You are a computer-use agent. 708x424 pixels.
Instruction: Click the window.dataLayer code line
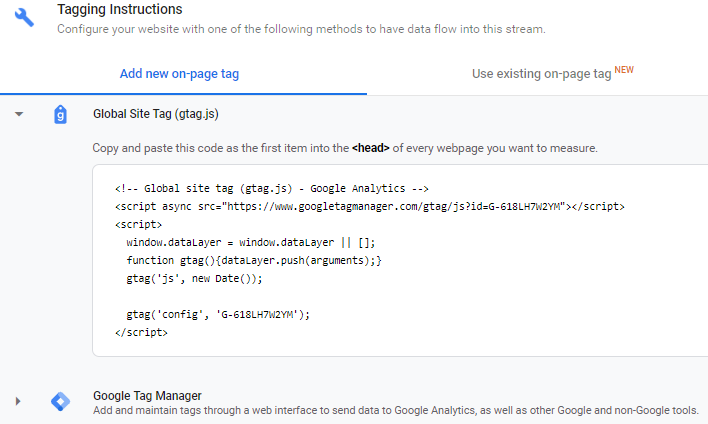pyautogui.click(x=251, y=242)
